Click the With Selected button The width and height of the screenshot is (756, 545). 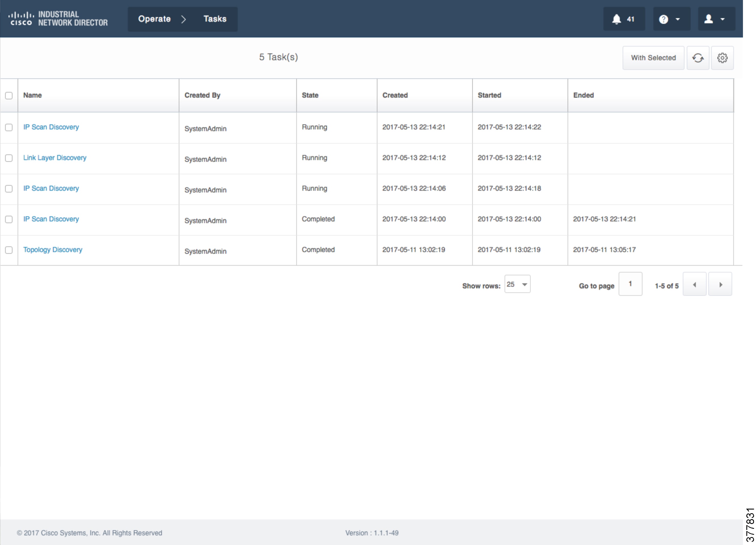[x=653, y=58]
